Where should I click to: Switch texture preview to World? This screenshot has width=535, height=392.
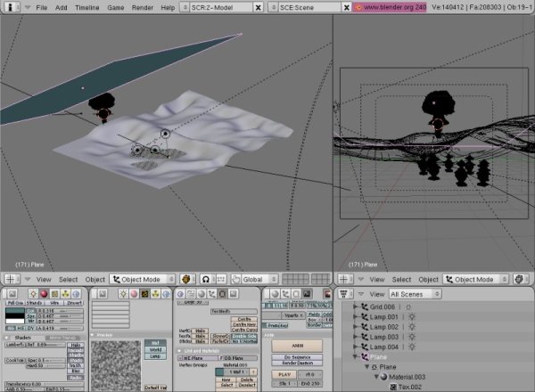tap(155, 350)
